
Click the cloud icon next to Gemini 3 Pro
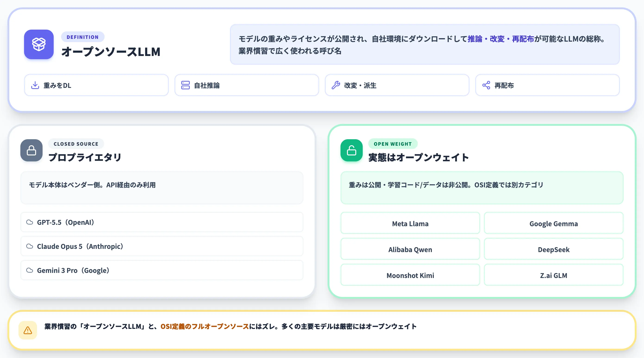(30, 270)
